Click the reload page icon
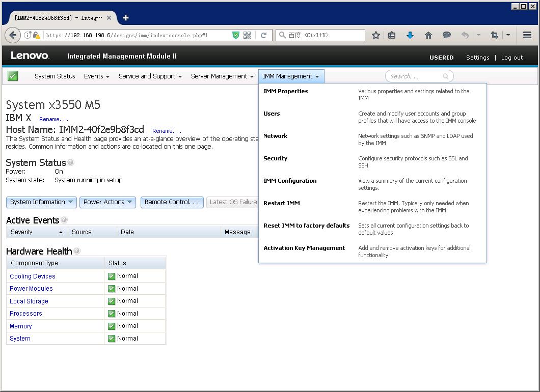Screen dimensions: 540x392 263,35
